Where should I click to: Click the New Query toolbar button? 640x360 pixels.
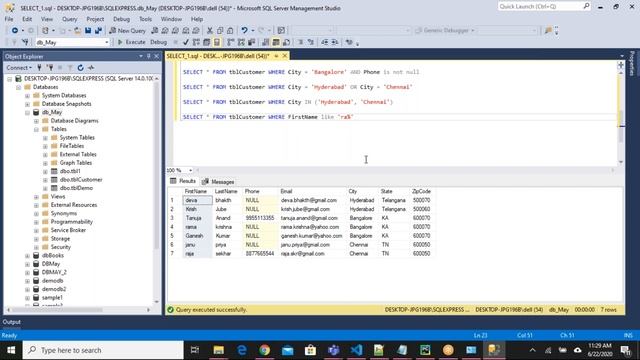[x=127, y=31]
